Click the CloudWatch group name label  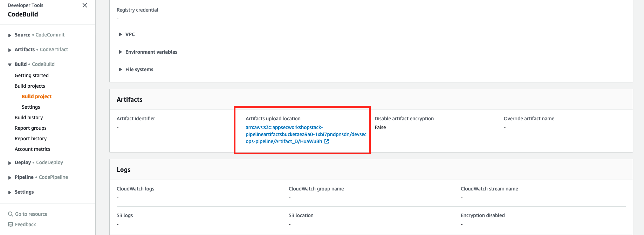[316, 189]
